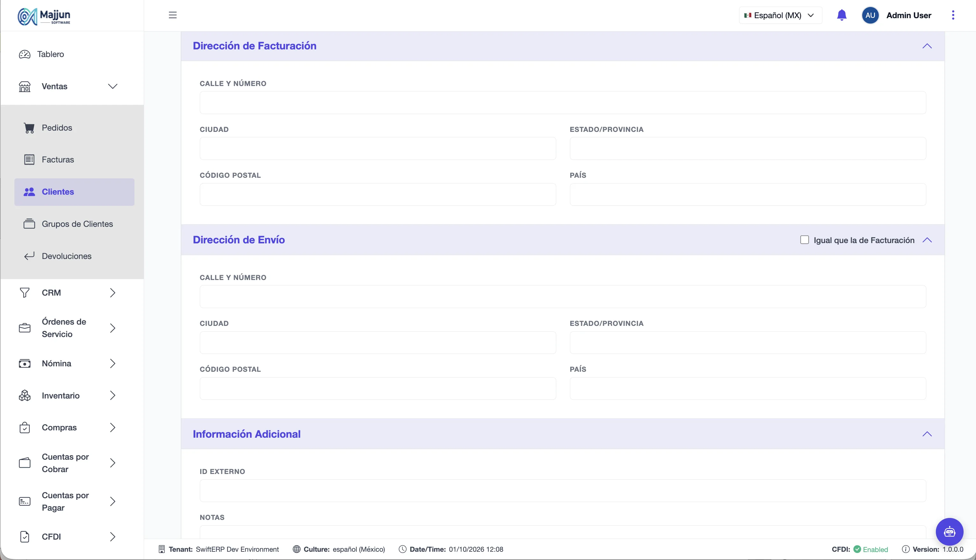Expand the Órdenes de Servicio submenu chevron
The width and height of the screenshot is (976, 560).
click(x=113, y=328)
